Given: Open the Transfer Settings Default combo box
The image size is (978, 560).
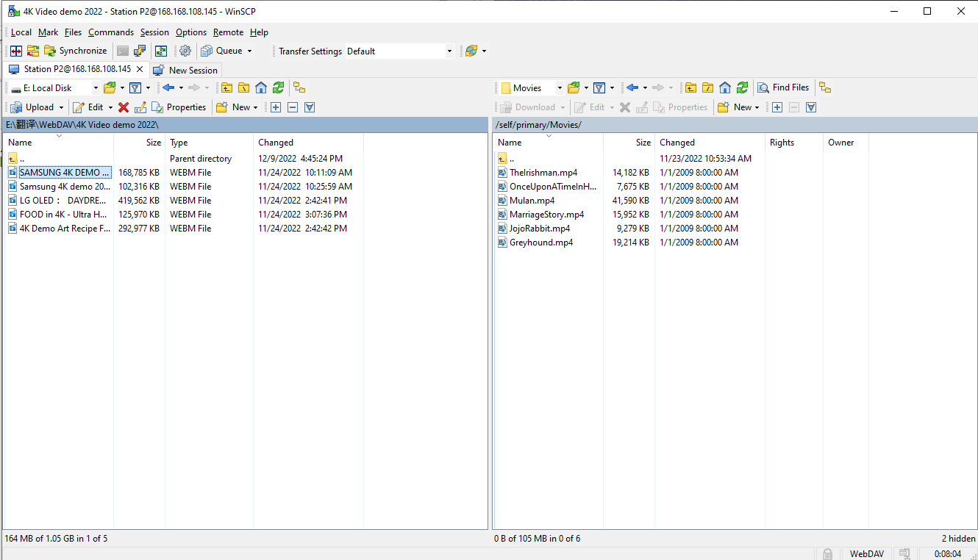Looking at the screenshot, I should click(399, 51).
